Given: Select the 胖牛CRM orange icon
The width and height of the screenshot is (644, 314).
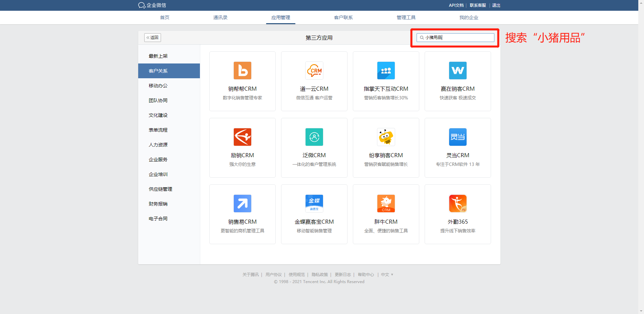Looking at the screenshot, I should [x=386, y=204].
